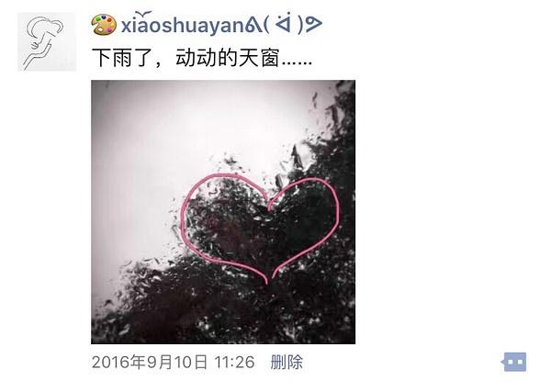Viewport: 551px width, 392px height.
Task: Click the pink heart drawn on the photo
Action: point(260,228)
